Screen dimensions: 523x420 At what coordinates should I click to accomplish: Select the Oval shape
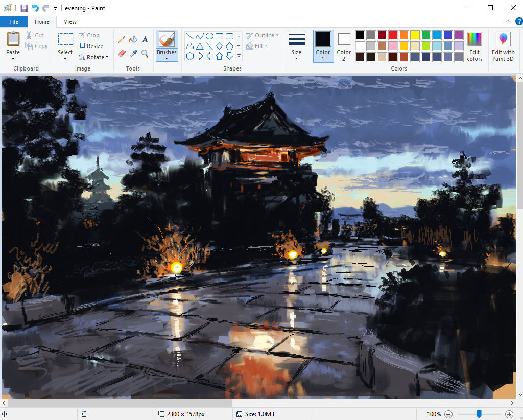(209, 35)
